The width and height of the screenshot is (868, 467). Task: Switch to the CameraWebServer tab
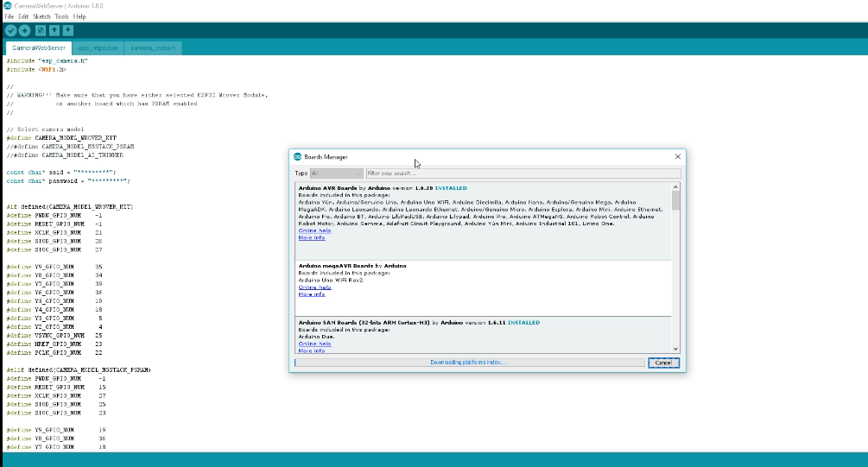[x=39, y=48]
